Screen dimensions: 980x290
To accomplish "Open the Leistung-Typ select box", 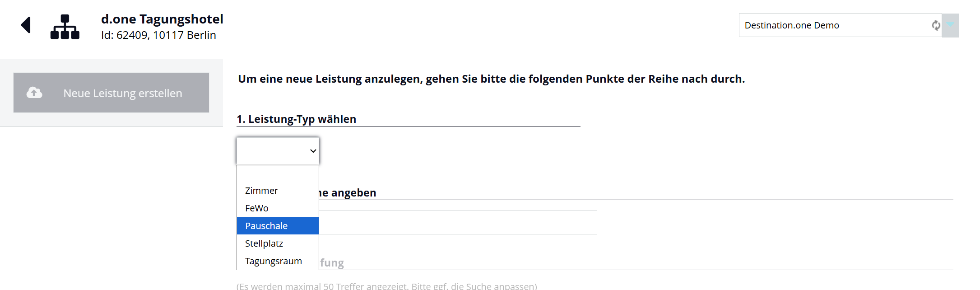I will point(278,151).
